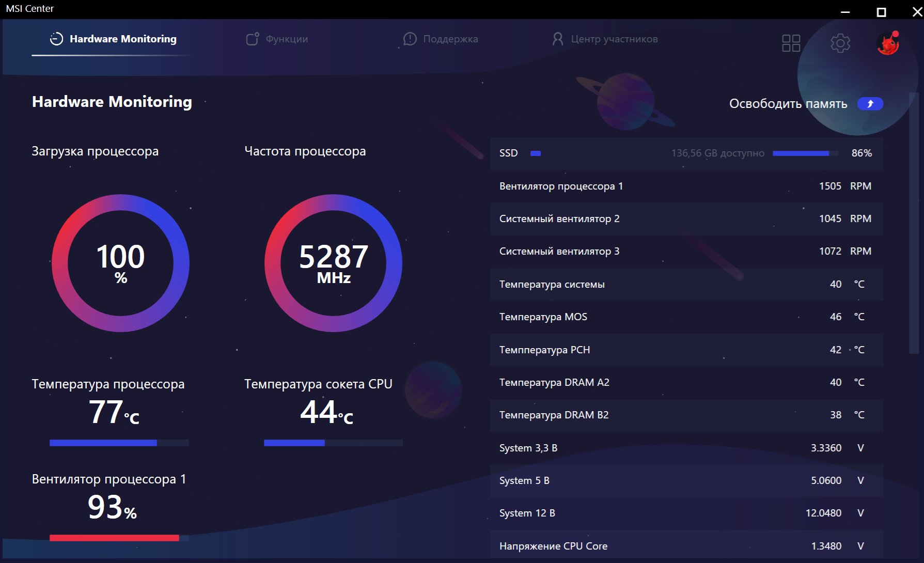
Task: Open the apps grid icon
Action: [x=791, y=43]
